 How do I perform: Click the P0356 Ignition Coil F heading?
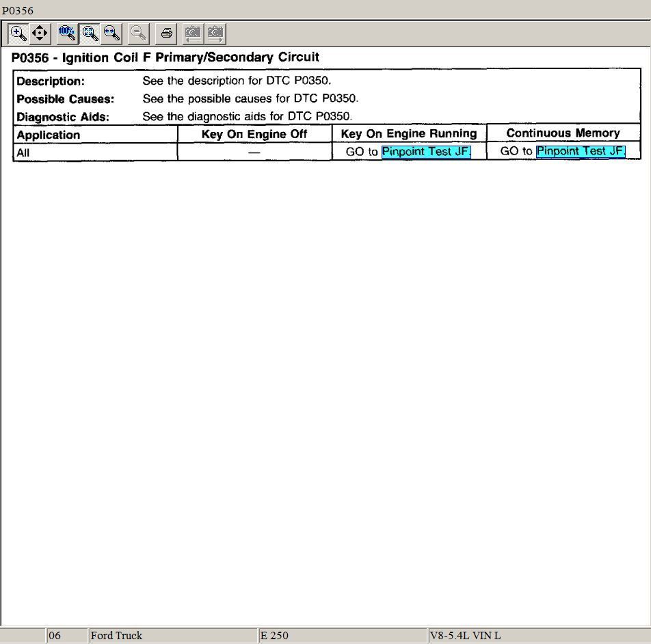[165, 57]
